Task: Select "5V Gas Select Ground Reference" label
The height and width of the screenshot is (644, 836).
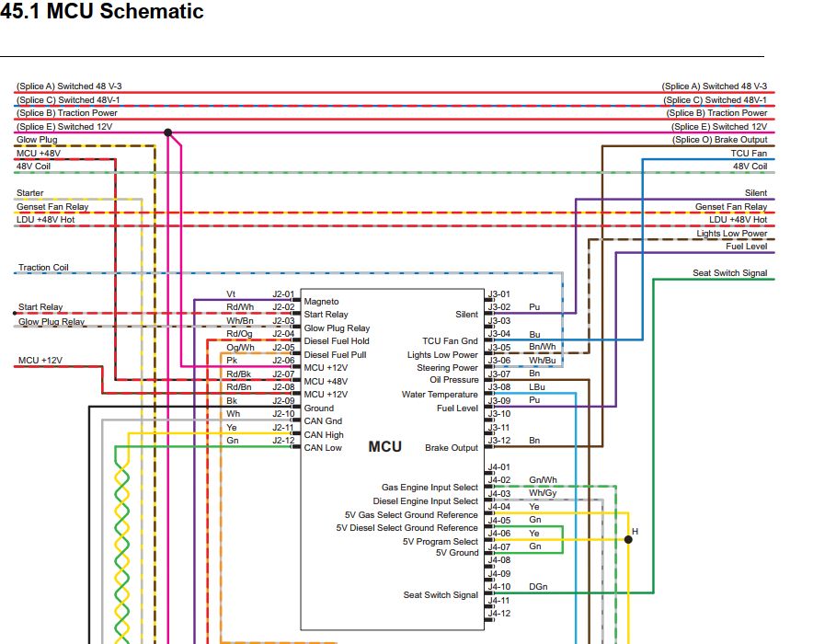Action: (411, 515)
